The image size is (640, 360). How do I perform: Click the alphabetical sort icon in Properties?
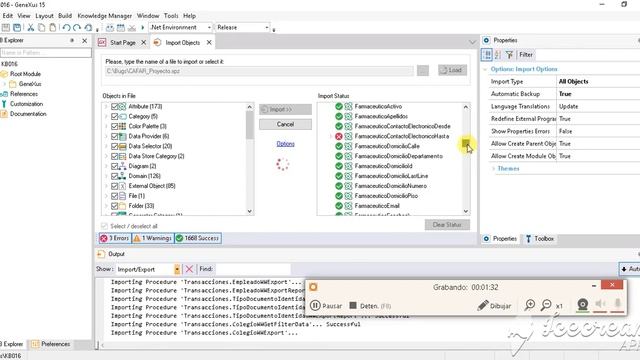pos(498,55)
